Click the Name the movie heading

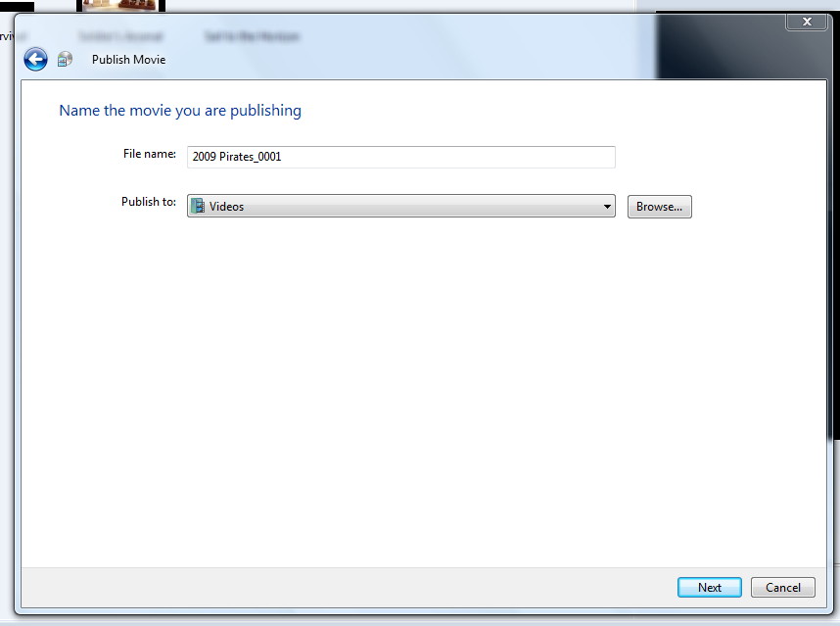179,110
